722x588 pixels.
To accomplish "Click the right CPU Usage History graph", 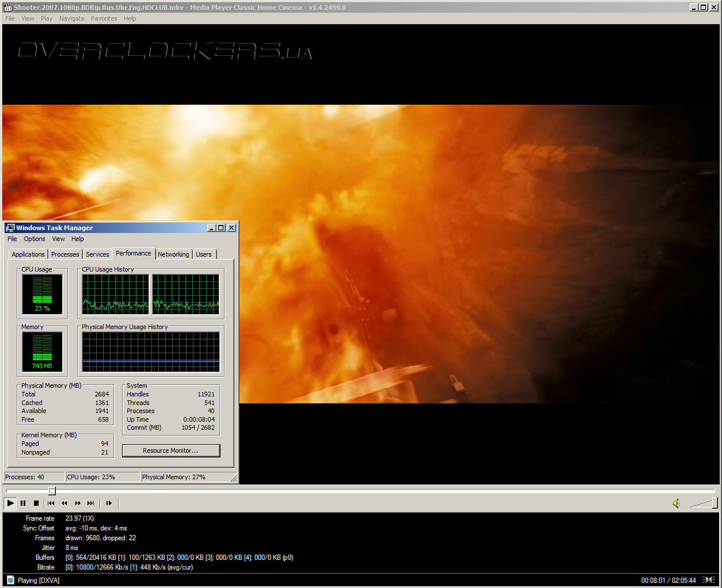I will [185, 294].
